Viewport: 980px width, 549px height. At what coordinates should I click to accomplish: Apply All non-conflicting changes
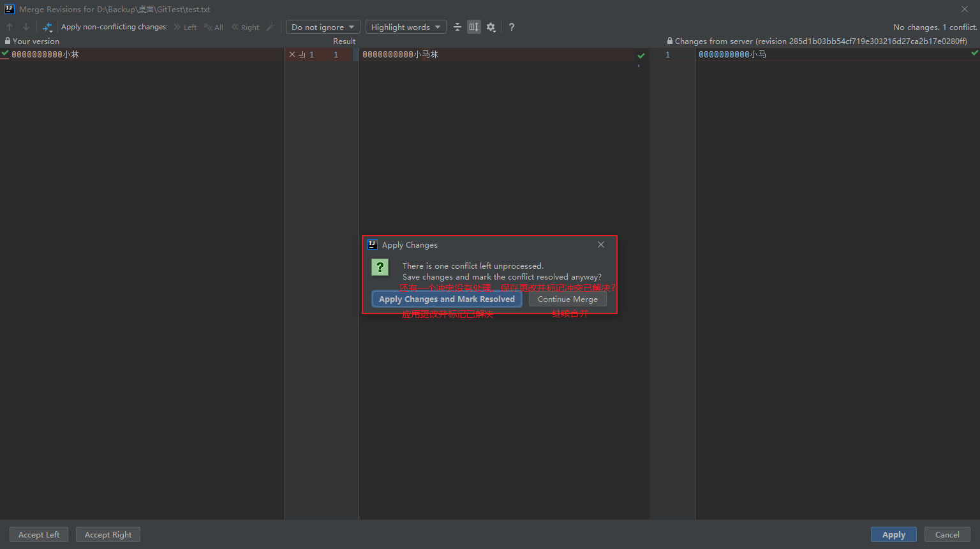coord(214,27)
